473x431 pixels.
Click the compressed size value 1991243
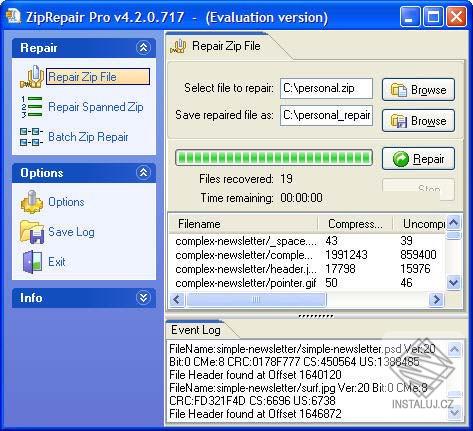point(346,255)
